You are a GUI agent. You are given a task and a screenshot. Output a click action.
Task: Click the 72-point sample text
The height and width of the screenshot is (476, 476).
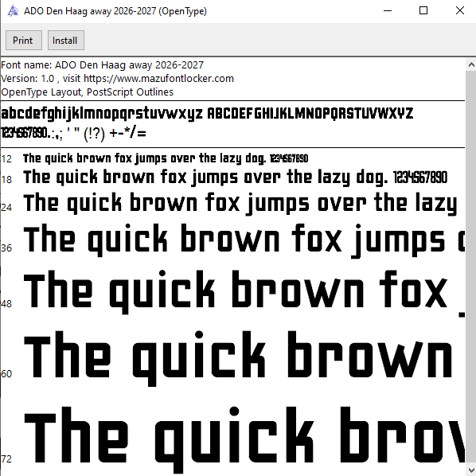244,439
